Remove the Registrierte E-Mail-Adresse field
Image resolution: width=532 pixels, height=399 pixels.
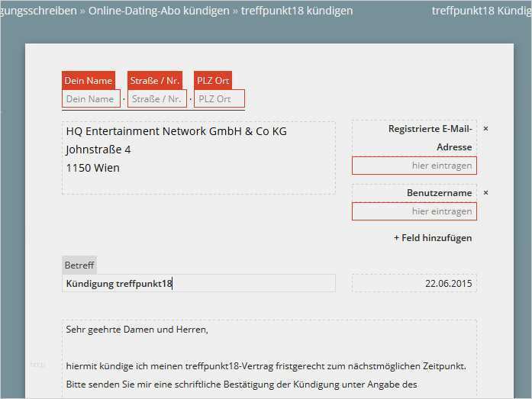click(x=485, y=129)
